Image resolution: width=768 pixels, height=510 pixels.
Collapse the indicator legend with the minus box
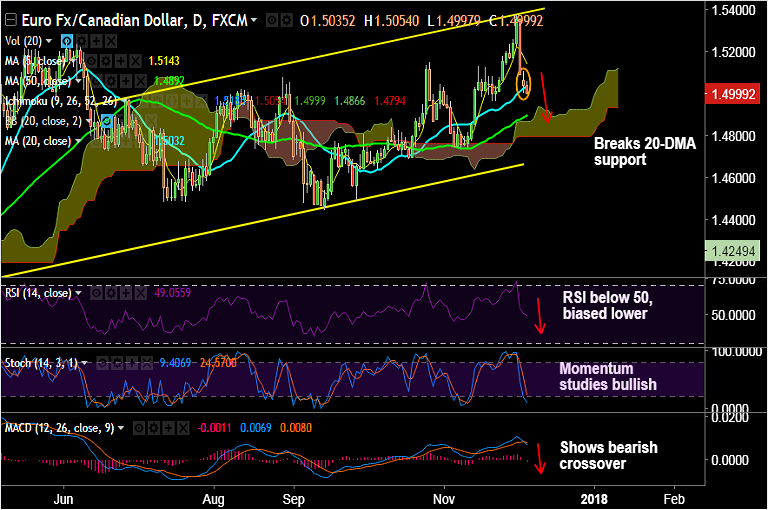[x=11, y=21]
